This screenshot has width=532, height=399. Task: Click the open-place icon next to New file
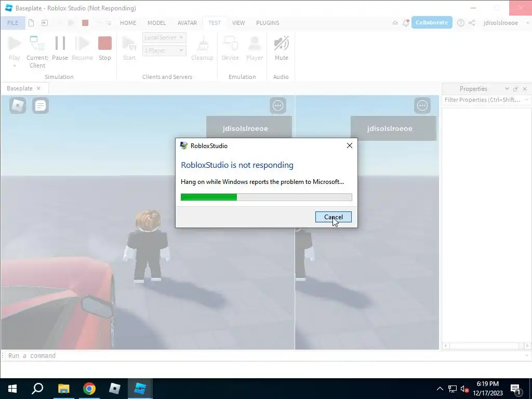coord(45,23)
